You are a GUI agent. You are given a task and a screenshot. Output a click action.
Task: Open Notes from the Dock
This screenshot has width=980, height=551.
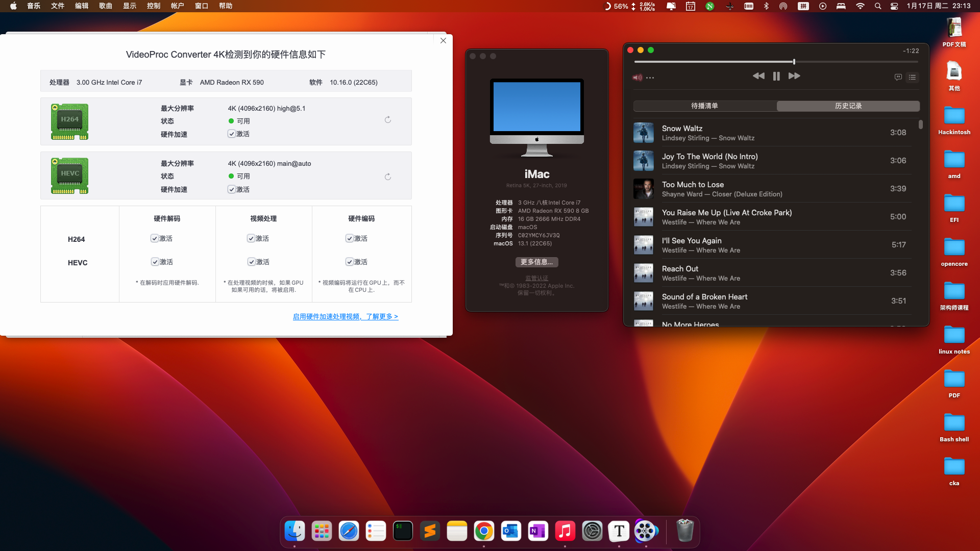pyautogui.click(x=457, y=531)
